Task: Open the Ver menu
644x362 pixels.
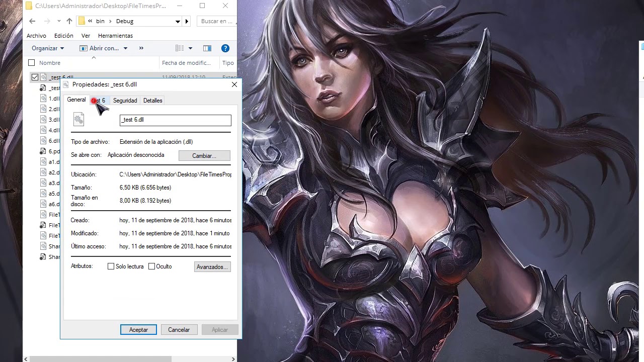Action: 86,36
